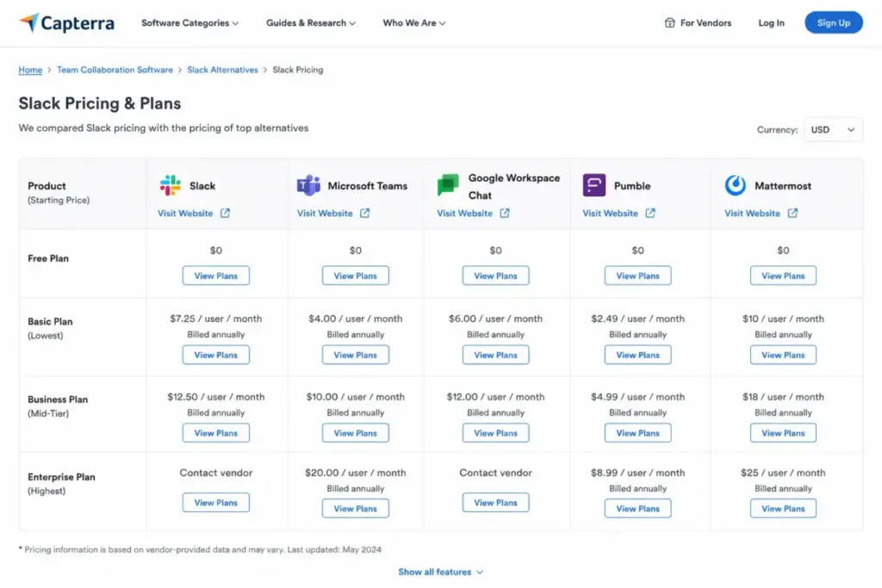Go to Home breadcrumb
This screenshot has width=882, height=588.
click(x=30, y=70)
